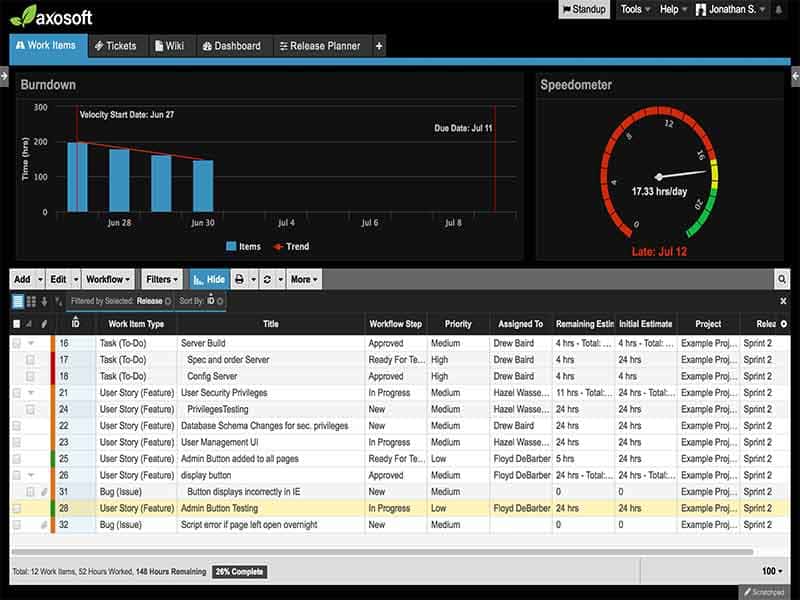Viewport: 800px width, 600px height.
Task: Add a new tab with plus icon
Action: pyautogui.click(x=379, y=46)
